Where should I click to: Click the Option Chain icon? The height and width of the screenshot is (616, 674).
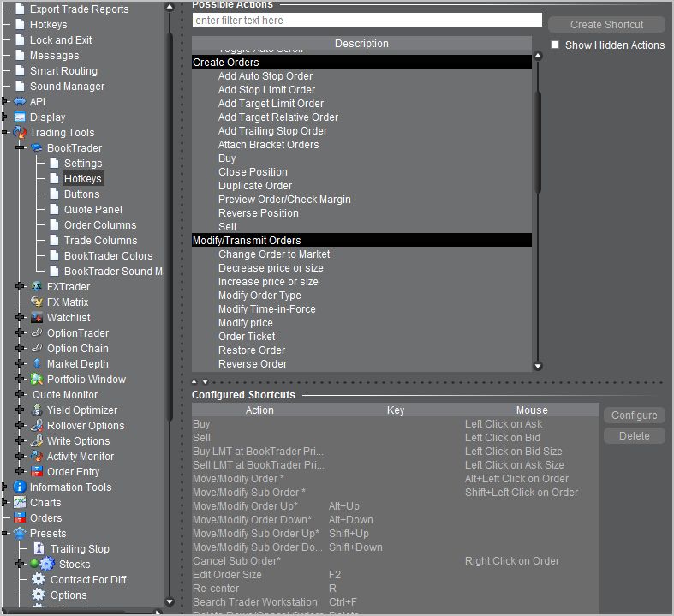tap(37, 348)
